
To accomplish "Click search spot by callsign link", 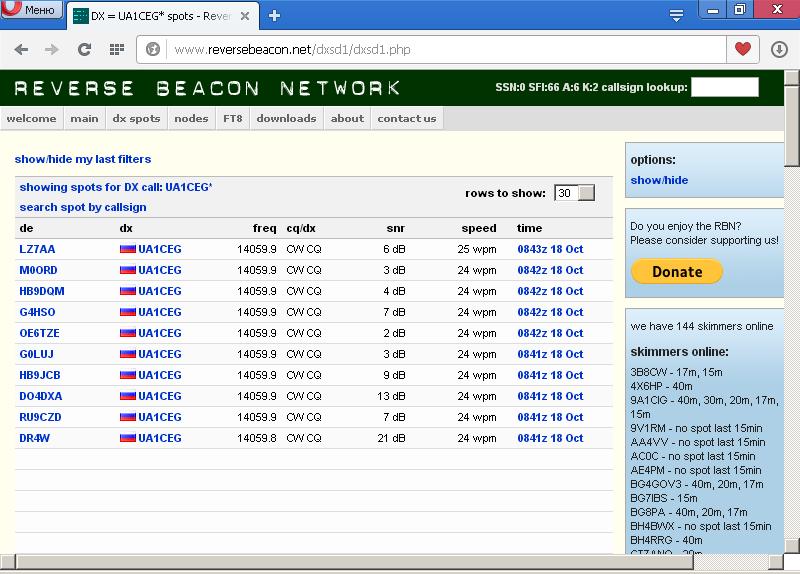I will [x=83, y=207].
